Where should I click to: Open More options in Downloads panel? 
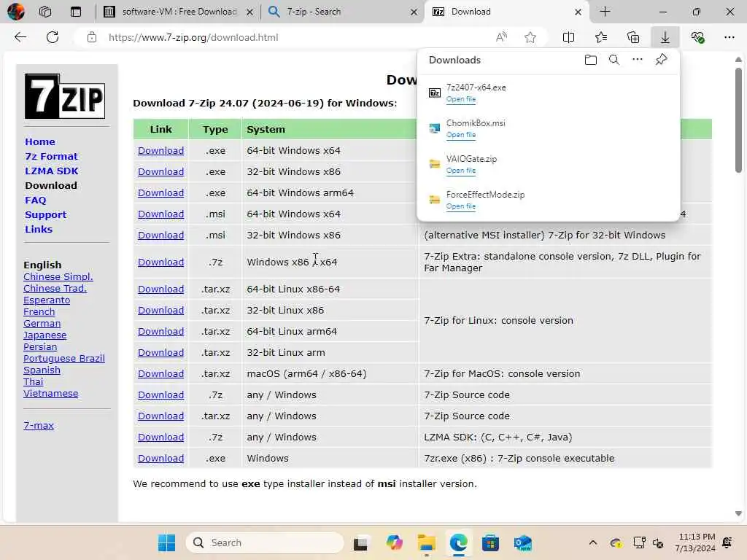coord(638,60)
